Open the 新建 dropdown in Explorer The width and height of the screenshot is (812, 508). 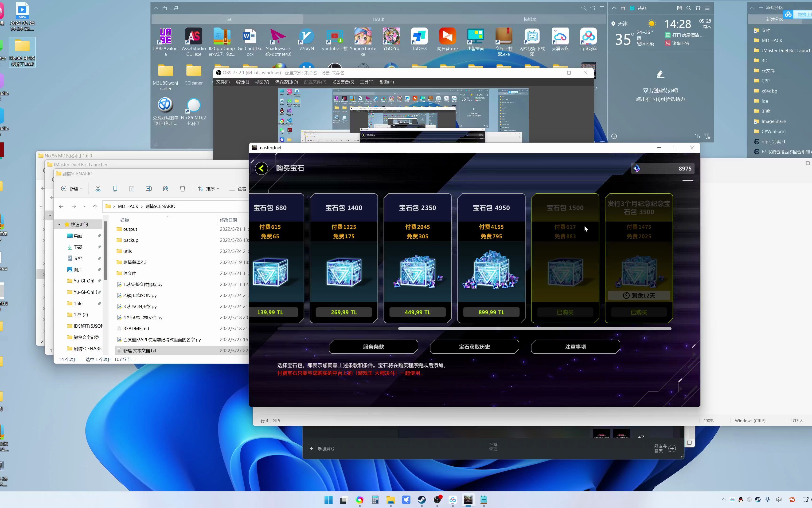click(x=71, y=188)
